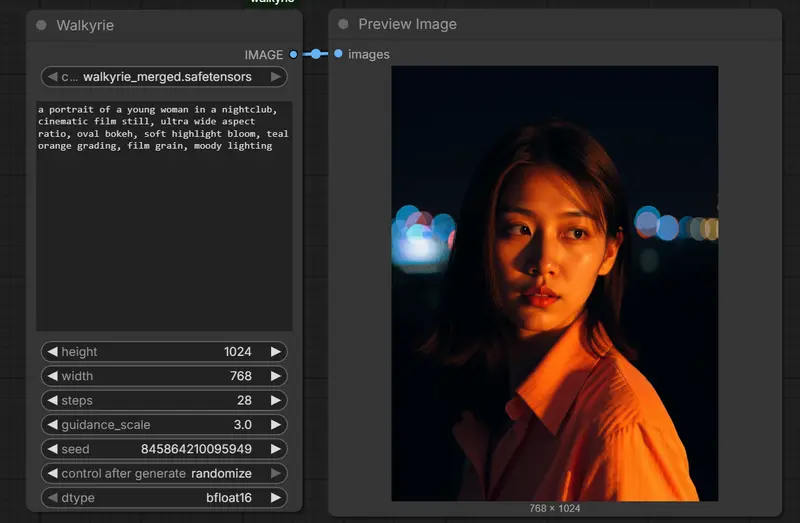Open the dtype bfloat16 dropdown
Image resolution: width=800 pixels, height=523 pixels.
pos(164,497)
